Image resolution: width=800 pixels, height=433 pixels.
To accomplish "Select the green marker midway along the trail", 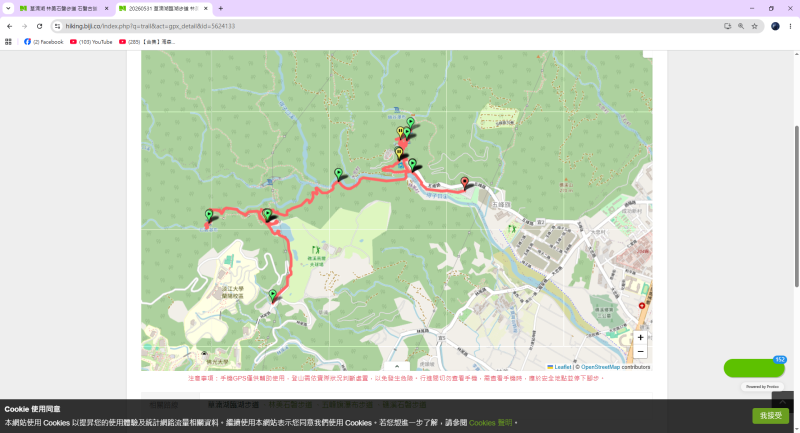I will click(x=338, y=174).
